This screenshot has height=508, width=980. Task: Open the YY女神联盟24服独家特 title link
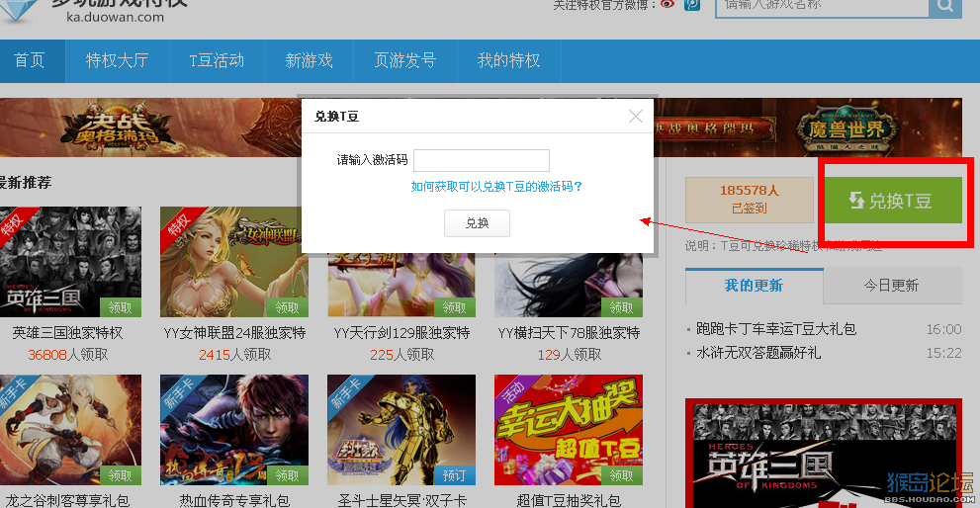[x=234, y=333]
